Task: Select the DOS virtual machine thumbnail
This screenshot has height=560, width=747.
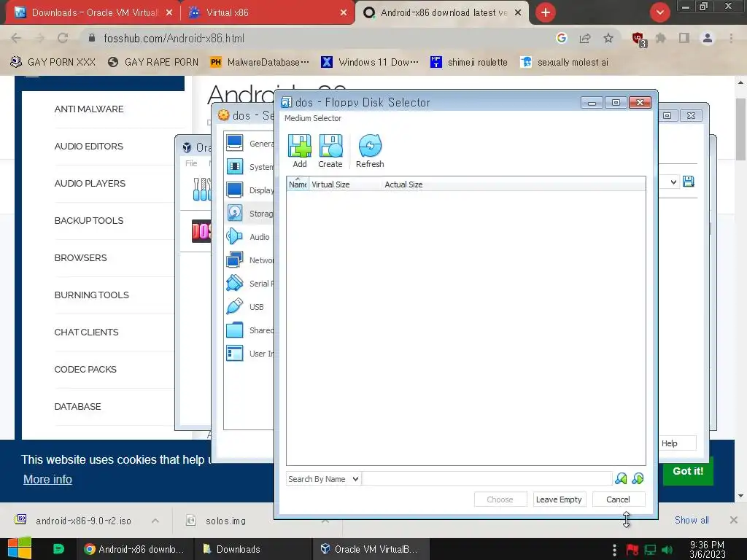Action: tap(201, 231)
